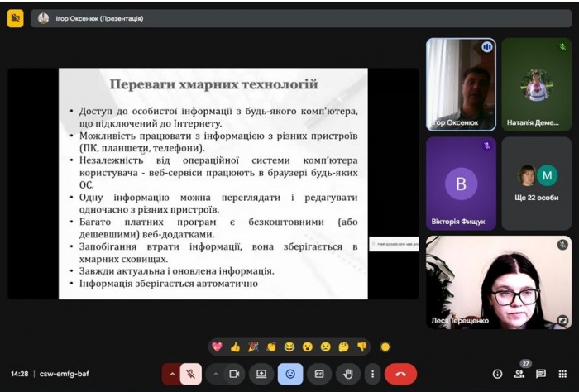Open the activities grid icon

(x=562, y=374)
